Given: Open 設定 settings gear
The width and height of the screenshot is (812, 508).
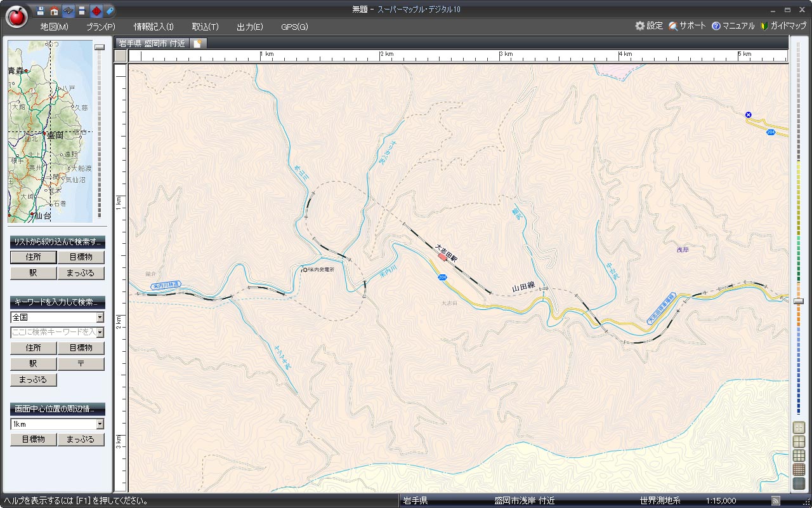Looking at the screenshot, I should [x=649, y=26].
